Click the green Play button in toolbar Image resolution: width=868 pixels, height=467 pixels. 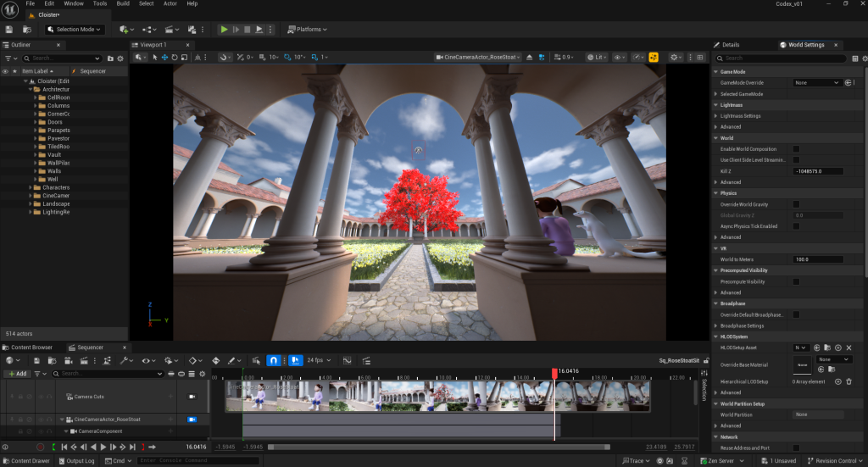click(224, 30)
